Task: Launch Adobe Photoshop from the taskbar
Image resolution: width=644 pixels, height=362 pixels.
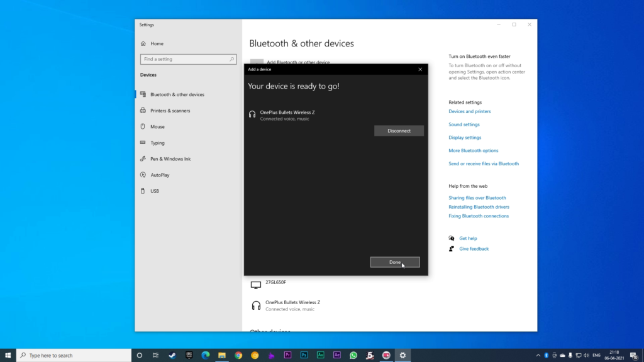Action: pos(304,355)
